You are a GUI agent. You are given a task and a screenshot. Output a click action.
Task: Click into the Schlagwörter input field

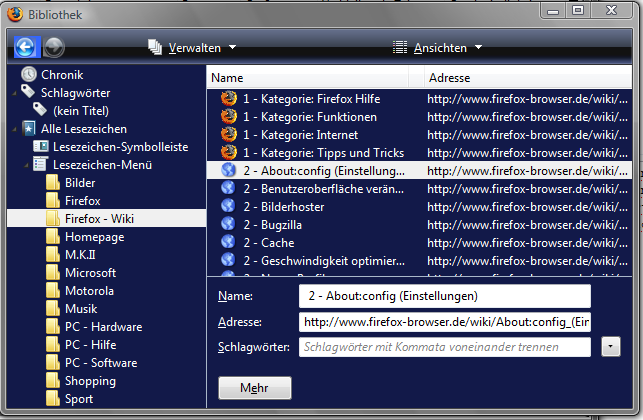click(x=445, y=347)
